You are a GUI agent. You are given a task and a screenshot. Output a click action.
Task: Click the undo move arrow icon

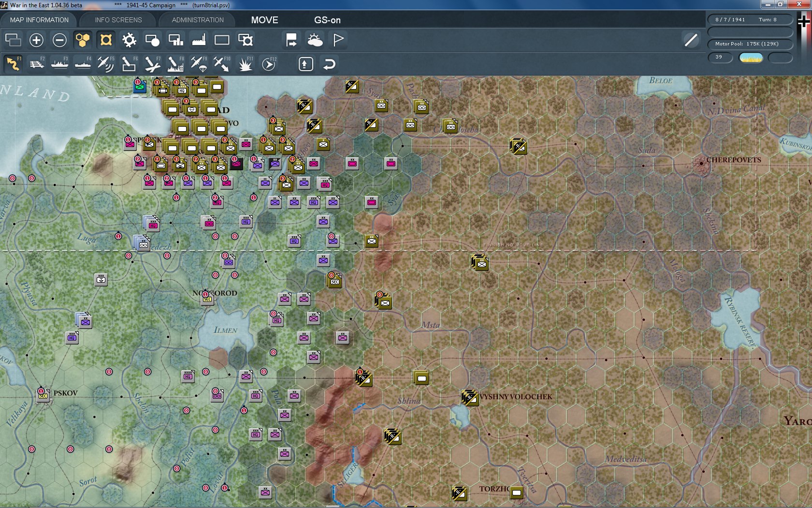pos(329,64)
